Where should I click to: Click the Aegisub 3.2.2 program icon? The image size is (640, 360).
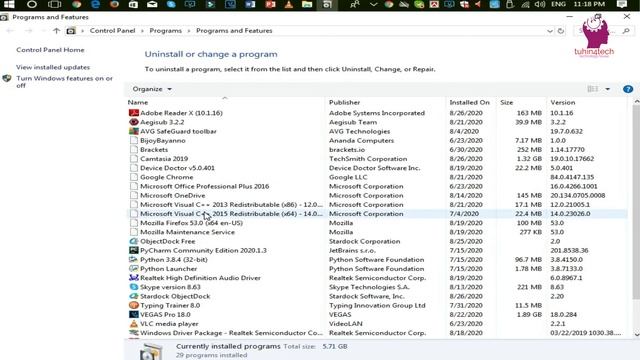click(133, 122)
